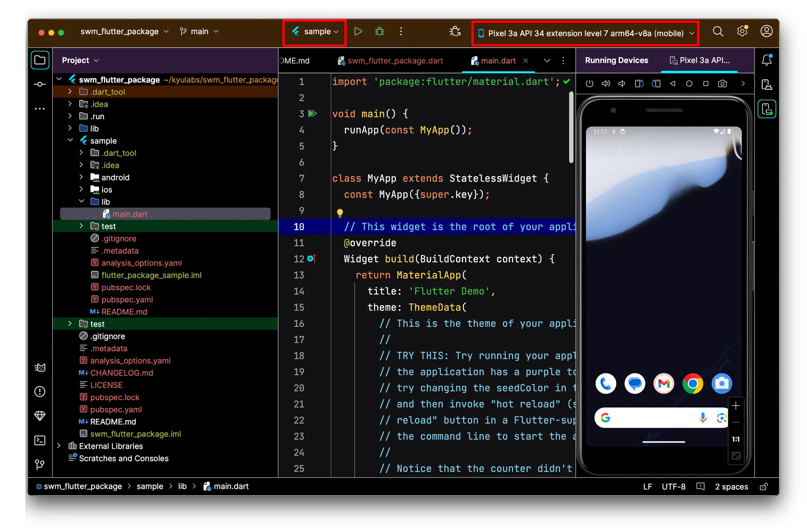The width and height of the screenshot is (807, 532).
Task: Toggle Running Devices tool window icon
Action: click(767, 109)
